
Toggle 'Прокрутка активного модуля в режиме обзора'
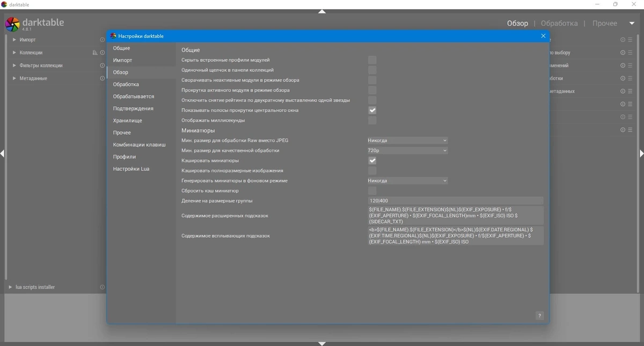tap(372, 90)
